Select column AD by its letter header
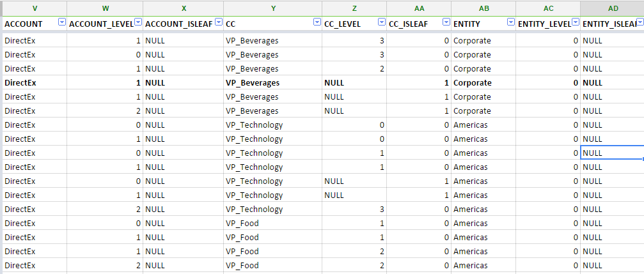The height and width of the screenshot is (274, 644). (x=613, y=8)
